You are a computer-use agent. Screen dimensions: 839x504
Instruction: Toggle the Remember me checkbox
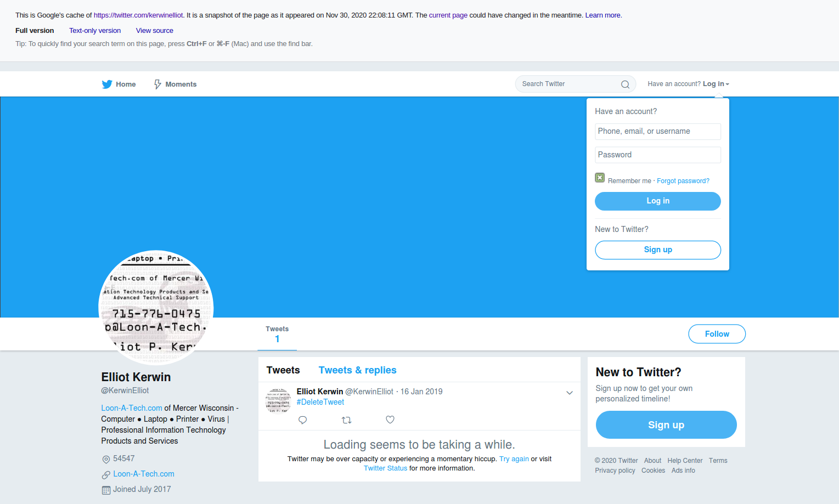click(x=600, y=178)
